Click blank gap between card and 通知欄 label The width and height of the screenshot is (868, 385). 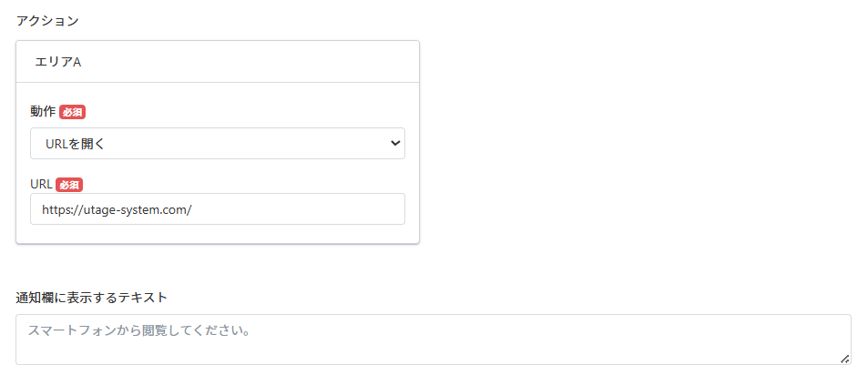(x=218, y=267)
